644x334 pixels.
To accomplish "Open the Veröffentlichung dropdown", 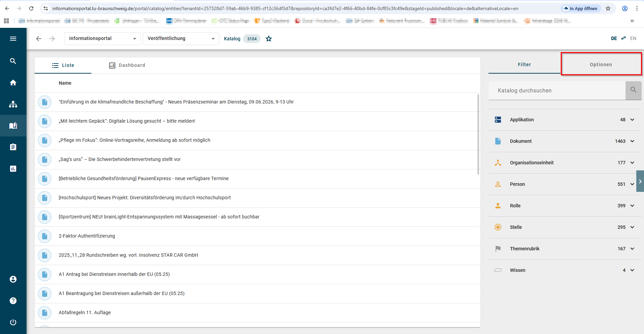I will click(181, 39).
